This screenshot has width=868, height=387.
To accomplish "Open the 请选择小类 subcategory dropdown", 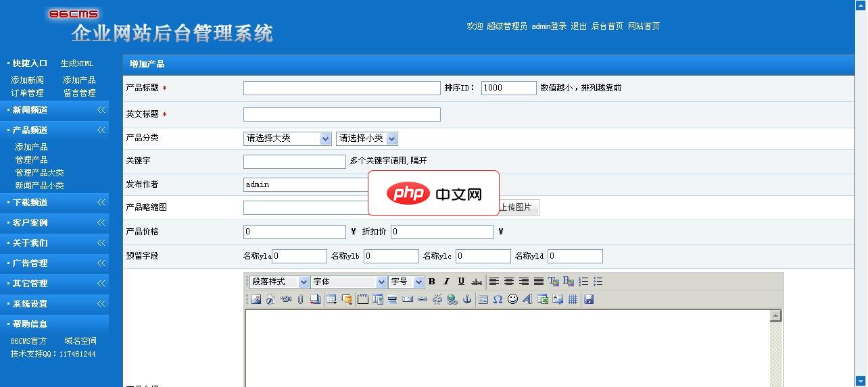I will pos(366,138).
